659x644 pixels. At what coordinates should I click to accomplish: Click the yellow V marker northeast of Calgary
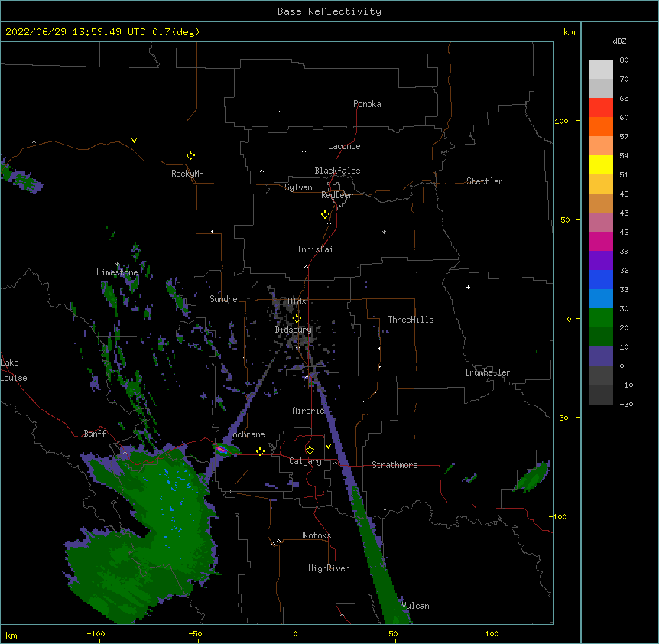(x=328, y=447)
